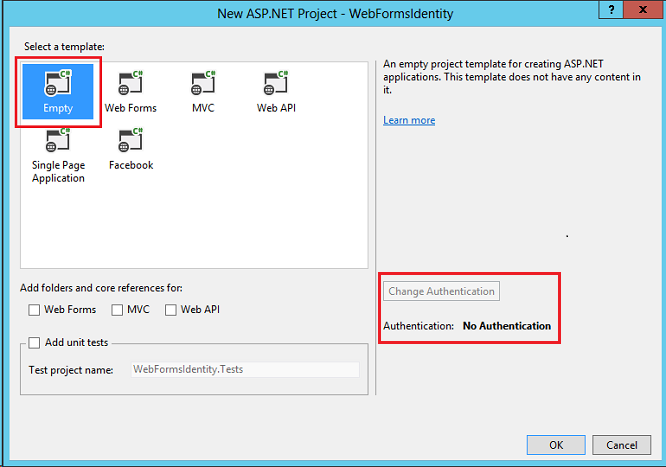This screenshot has height=467, width=666.
Task: Select the Web API template icon
Action: pos(276,83)
